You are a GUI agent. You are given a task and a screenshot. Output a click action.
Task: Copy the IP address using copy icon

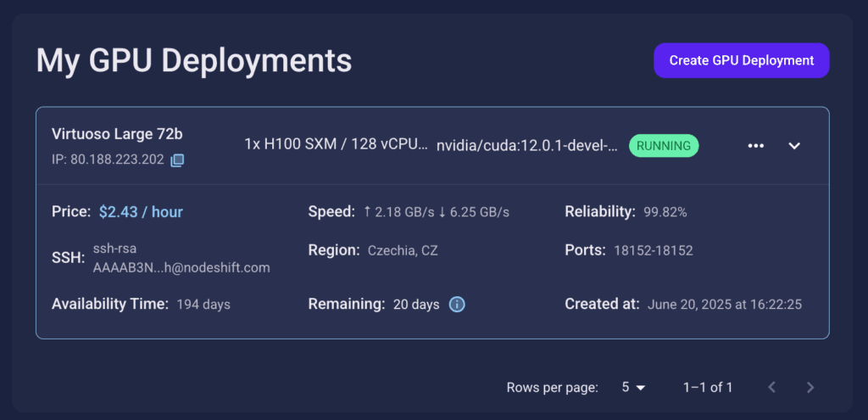coord(177,160)
